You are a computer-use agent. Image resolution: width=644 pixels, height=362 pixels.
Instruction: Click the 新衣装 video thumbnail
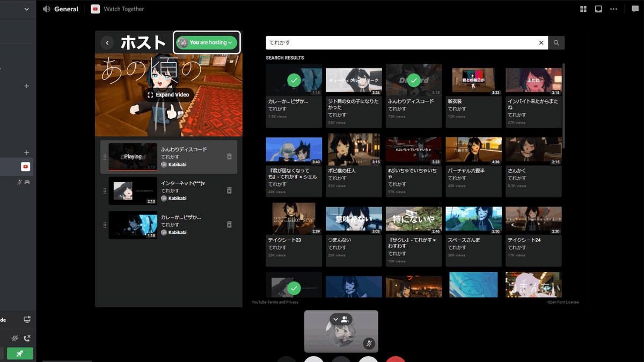coord(473,80)
